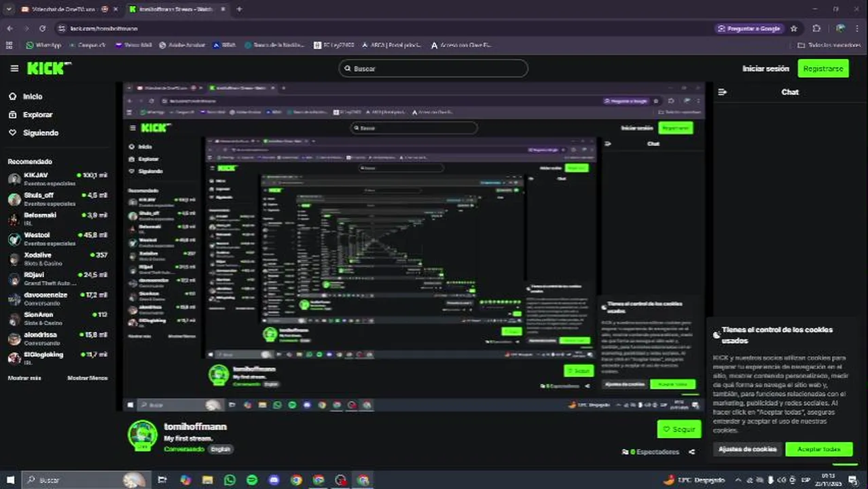Click the tomihoffmann channel name

point(195,427)
